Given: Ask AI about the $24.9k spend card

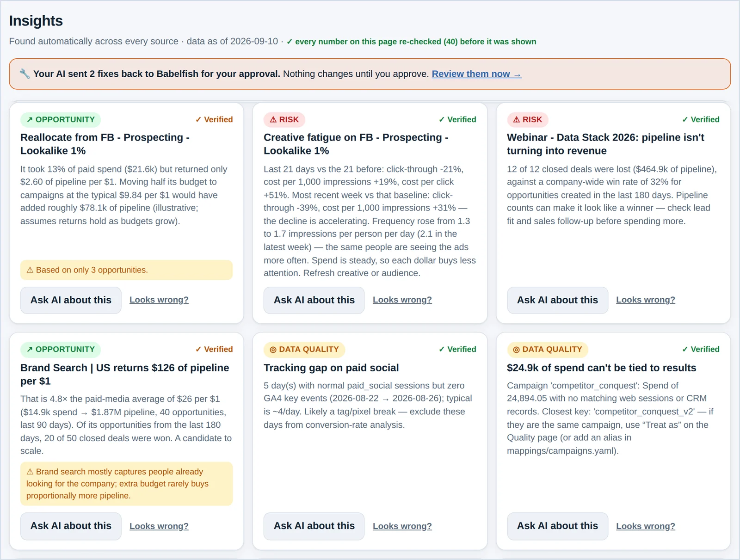Looking at the screenshot, I should tap(557, 526).
